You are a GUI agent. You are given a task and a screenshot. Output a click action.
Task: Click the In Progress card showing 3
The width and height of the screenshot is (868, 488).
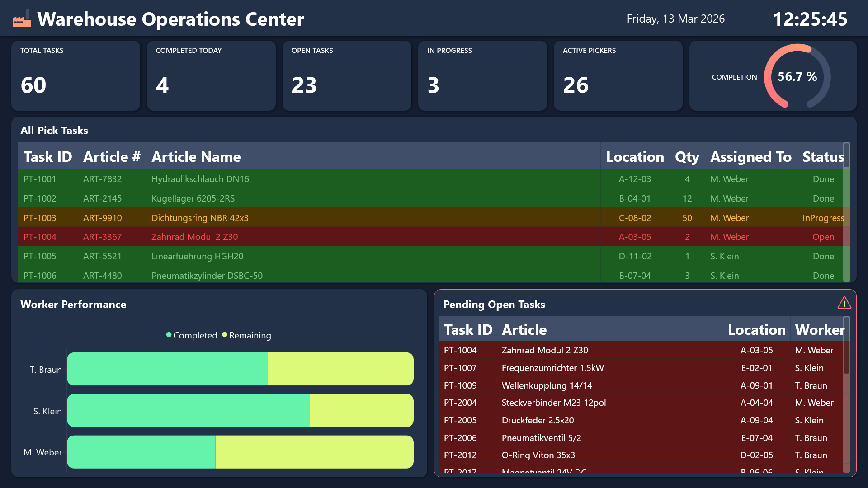(482, 75)
